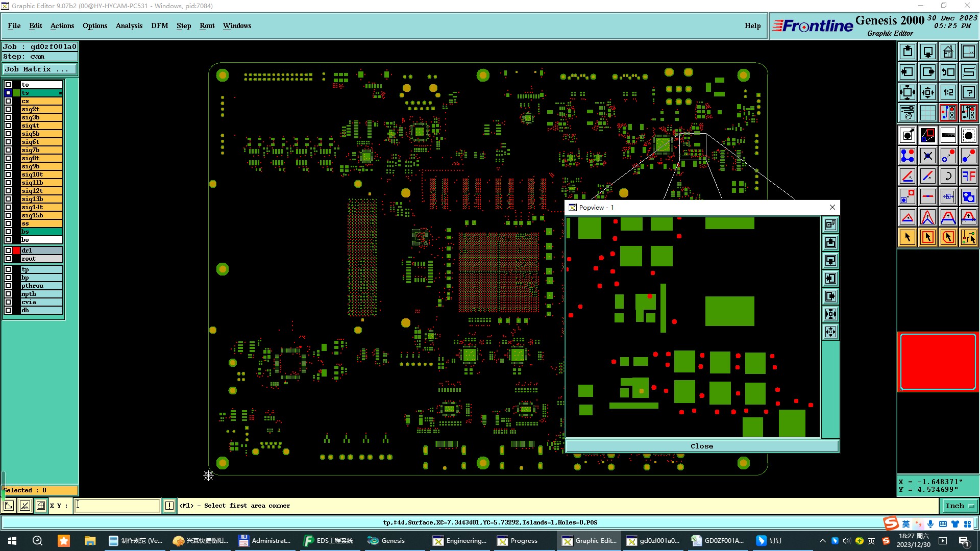Screen dimensions: 980x551
Task: Toggle visibility box of layer sig2t
Action: [x=8, y=109]
